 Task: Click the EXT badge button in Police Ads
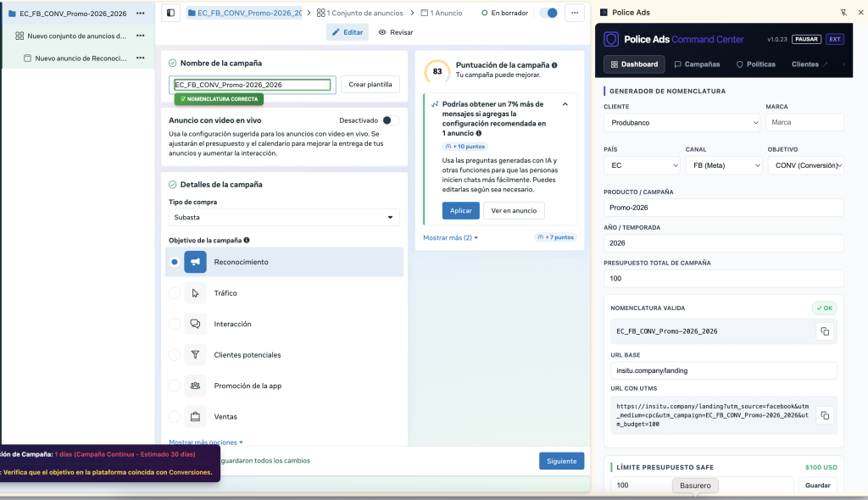[x=835, y=39]
